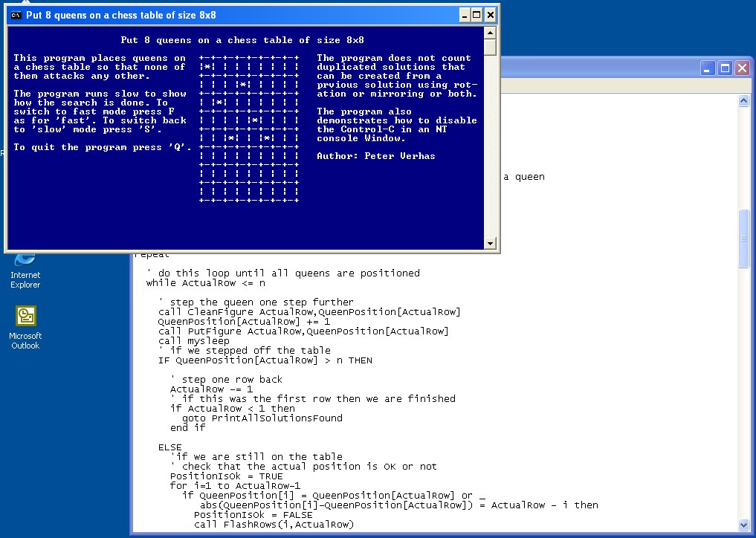
Task: Click the console scrollbar up arrow
Action: (x=490, y=33)
